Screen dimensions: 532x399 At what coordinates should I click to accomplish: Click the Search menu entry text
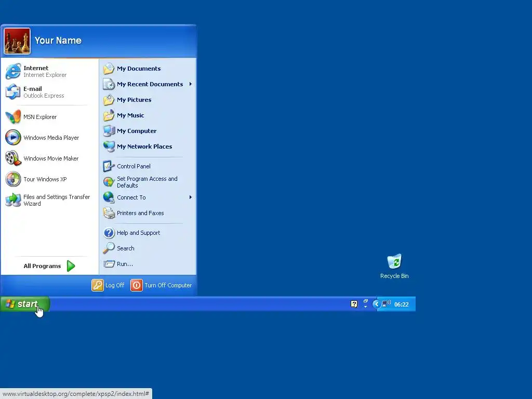tap(126, 248)
